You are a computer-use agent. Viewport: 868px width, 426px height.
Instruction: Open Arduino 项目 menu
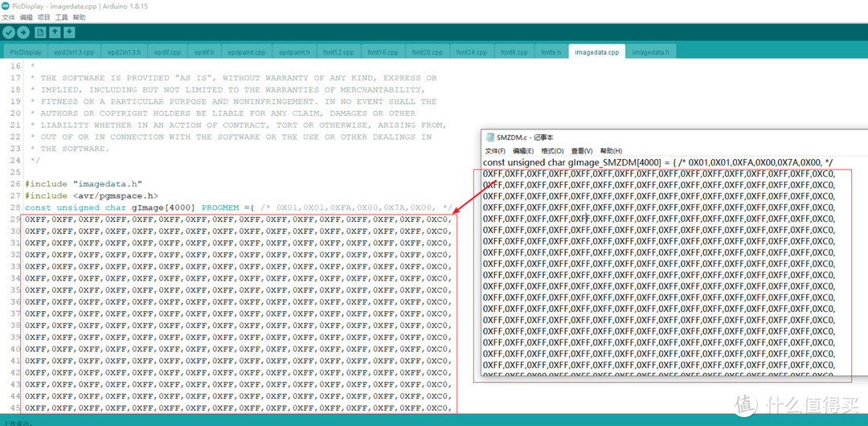coord(44,17)
